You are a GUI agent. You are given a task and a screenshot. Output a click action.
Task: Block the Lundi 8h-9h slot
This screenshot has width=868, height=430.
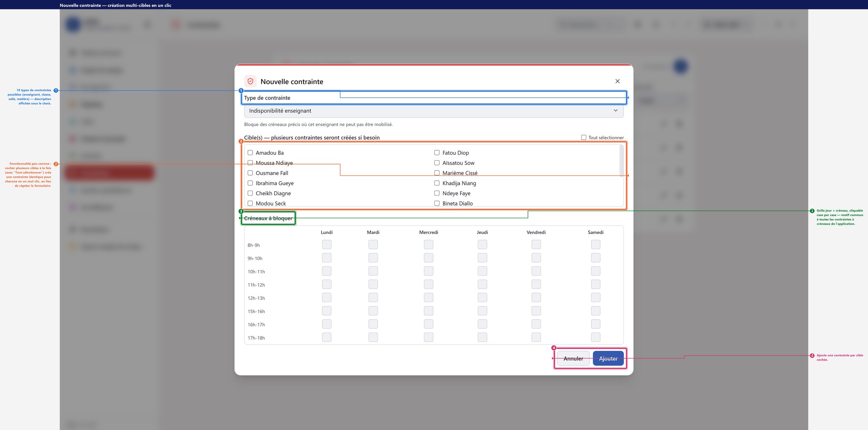click(327, 245)
